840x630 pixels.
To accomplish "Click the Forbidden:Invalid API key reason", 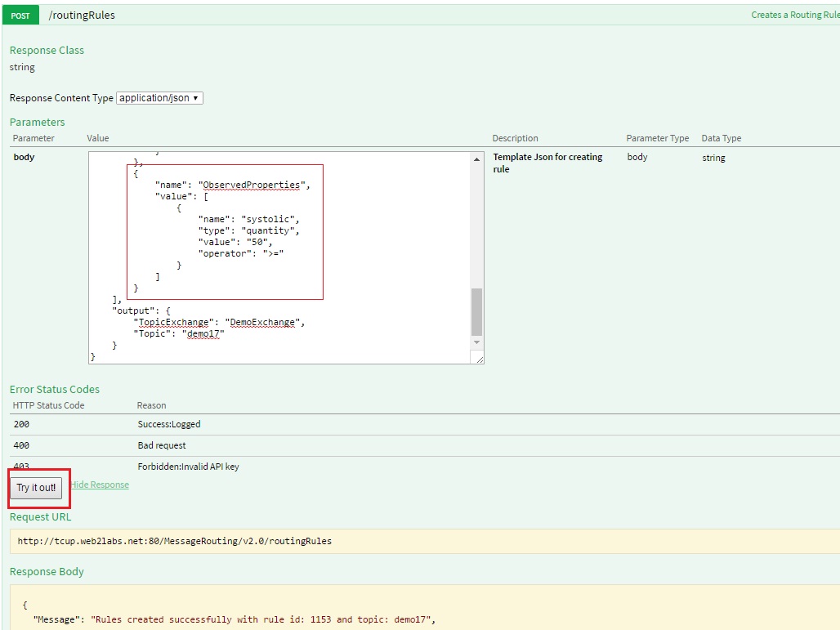I will pos(189,467).
